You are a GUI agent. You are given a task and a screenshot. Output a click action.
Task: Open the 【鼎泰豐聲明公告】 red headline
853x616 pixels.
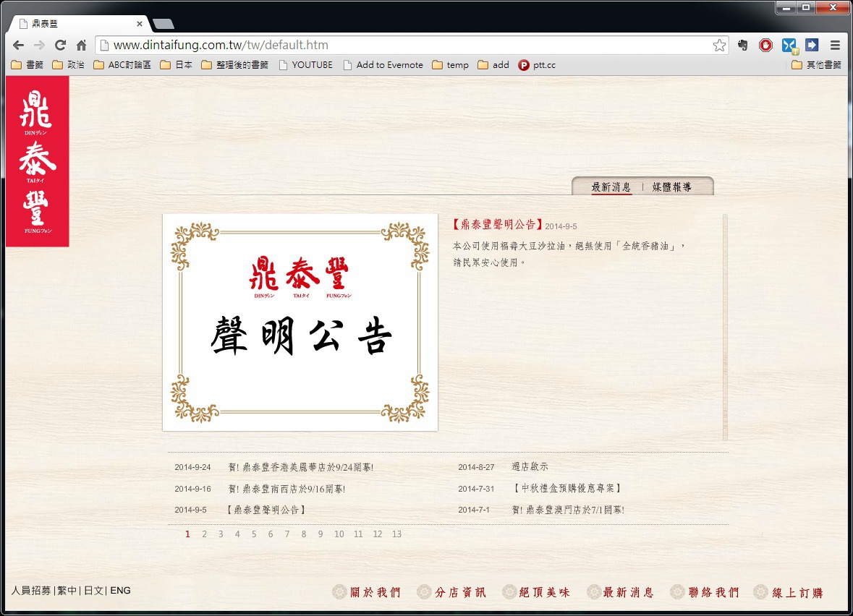[497, 225]
